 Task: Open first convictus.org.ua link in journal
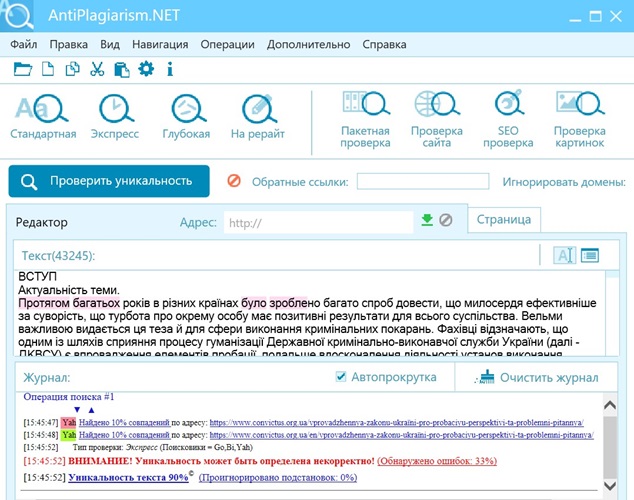[397, 423]
